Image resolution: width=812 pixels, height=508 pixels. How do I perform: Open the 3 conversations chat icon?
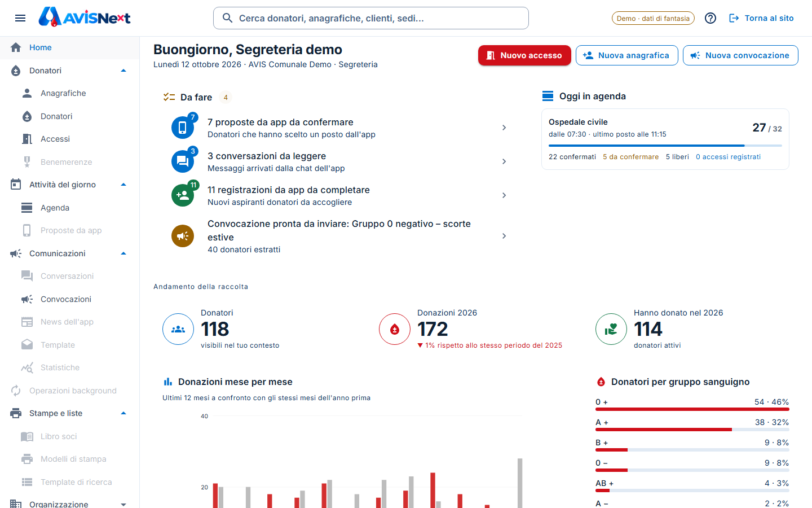coord(183,161)
